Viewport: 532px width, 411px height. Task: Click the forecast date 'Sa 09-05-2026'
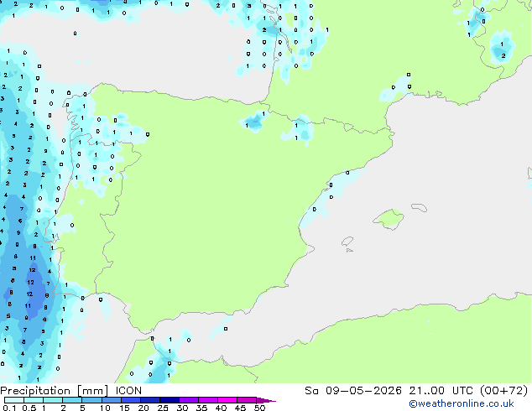353,391
